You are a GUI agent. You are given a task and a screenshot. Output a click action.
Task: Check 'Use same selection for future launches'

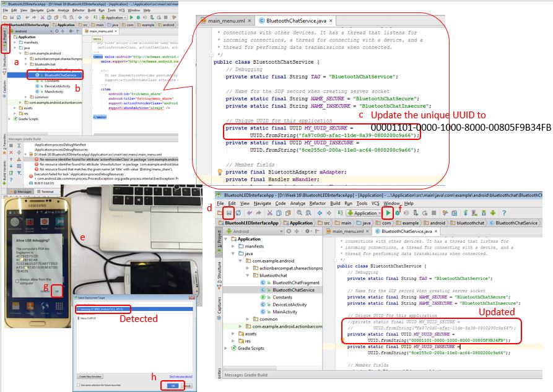[x=78, y=385]
